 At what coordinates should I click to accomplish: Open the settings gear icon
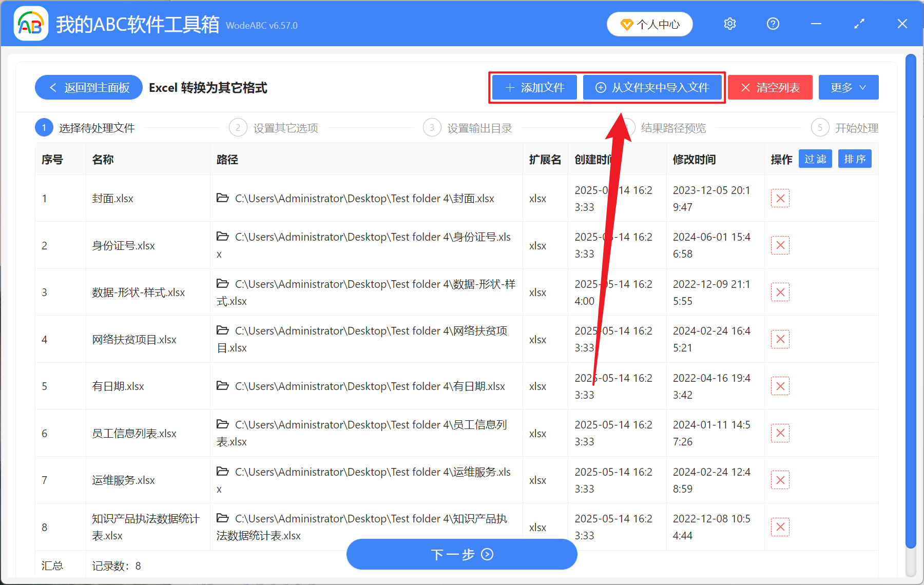[x=729, y=24]
